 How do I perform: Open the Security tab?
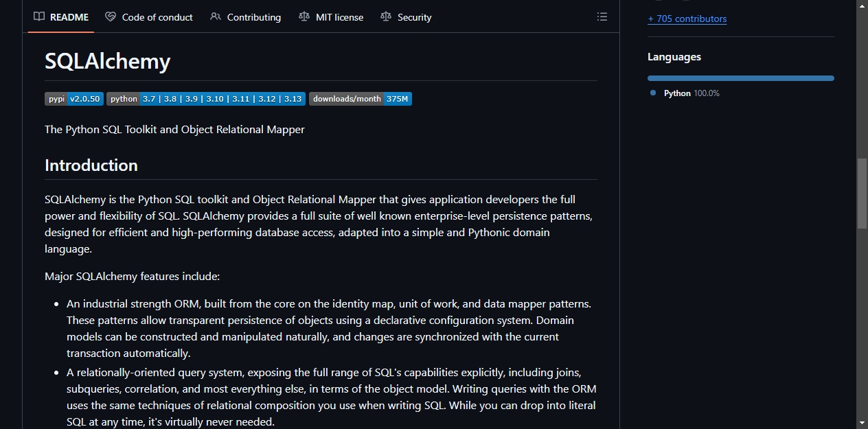[x=406, y=17]
